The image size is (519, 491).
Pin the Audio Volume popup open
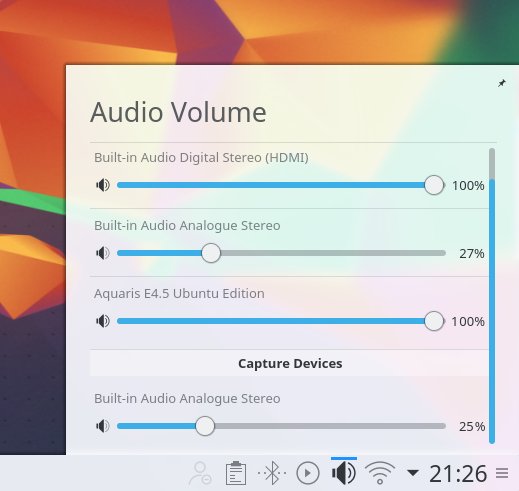coord(502,83)
